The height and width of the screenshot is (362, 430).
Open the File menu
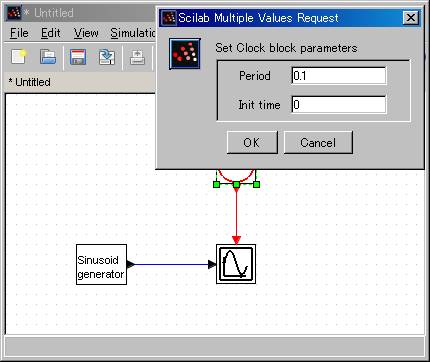pyautogui.click(x=19, y=33)
